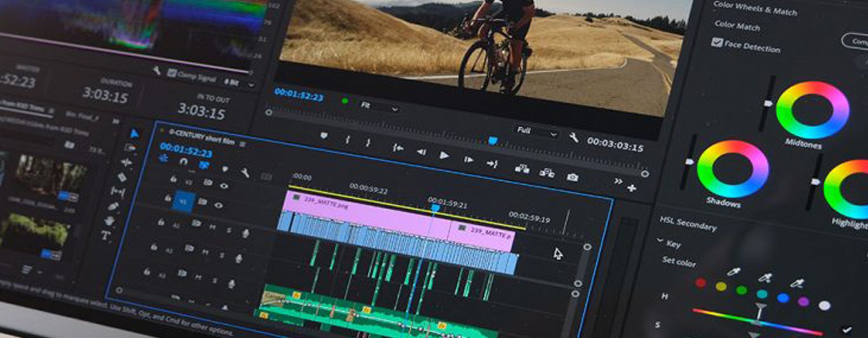
Task: Open timeline display settings wrench
Action: 245,172
